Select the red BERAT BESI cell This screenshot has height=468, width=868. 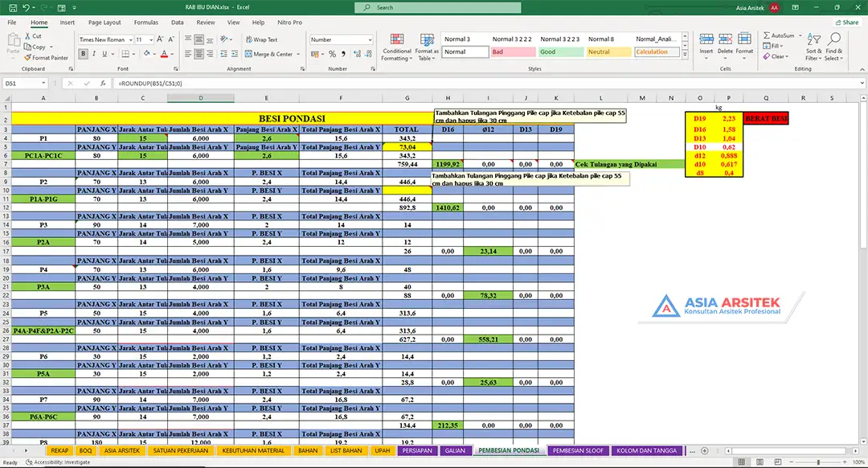point(766,118)
